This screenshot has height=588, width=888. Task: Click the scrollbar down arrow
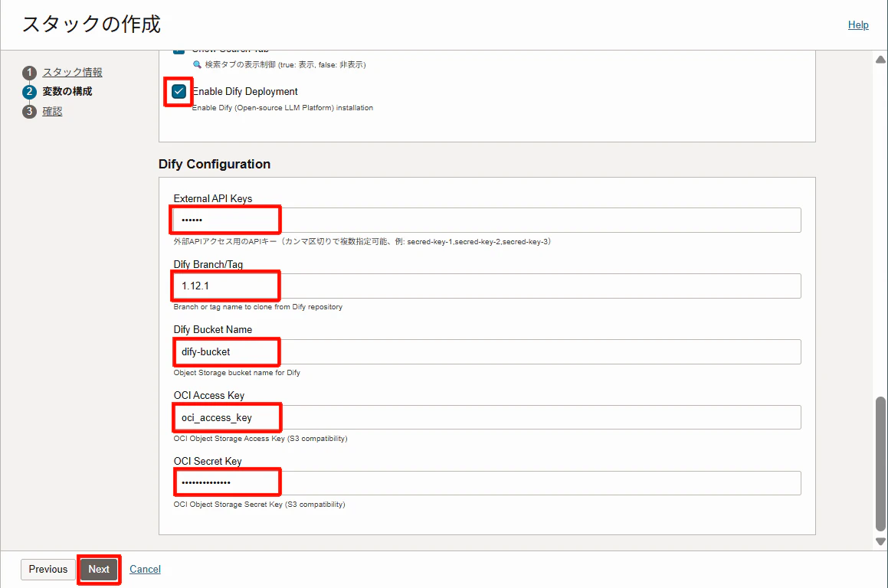click(880, 541)
